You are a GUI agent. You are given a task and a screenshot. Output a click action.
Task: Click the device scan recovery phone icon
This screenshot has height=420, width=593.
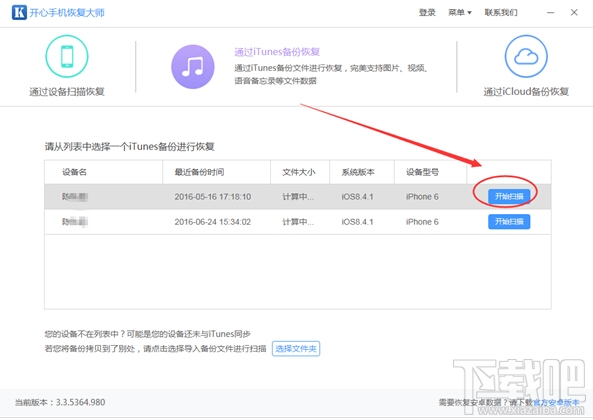pyautogui.click(x=67, y=56)
